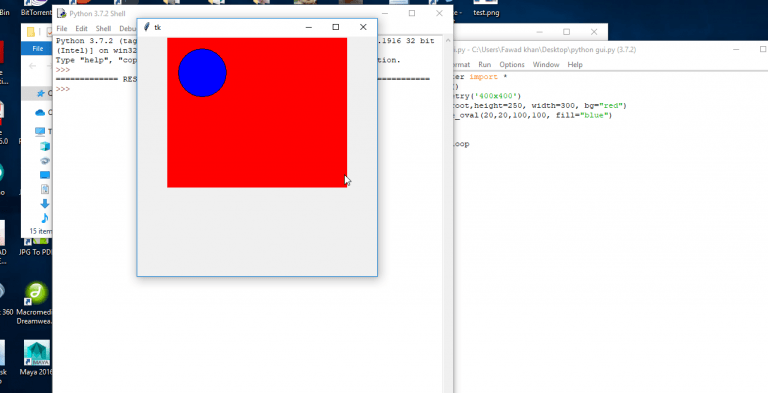Maximize the tk window
Screen dimensions: 768x393
pos(336,27)
